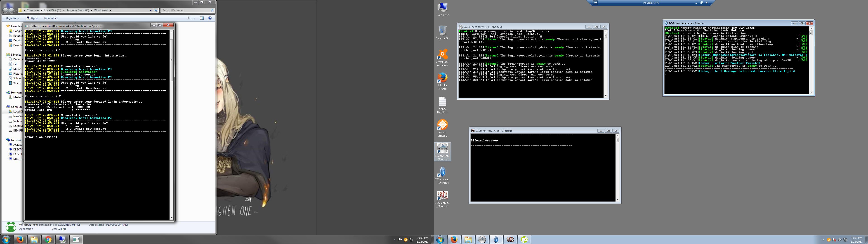Pin the remote desktop connection bar
The height and width of the screenshot is (244, 868).
click(595, 3)
